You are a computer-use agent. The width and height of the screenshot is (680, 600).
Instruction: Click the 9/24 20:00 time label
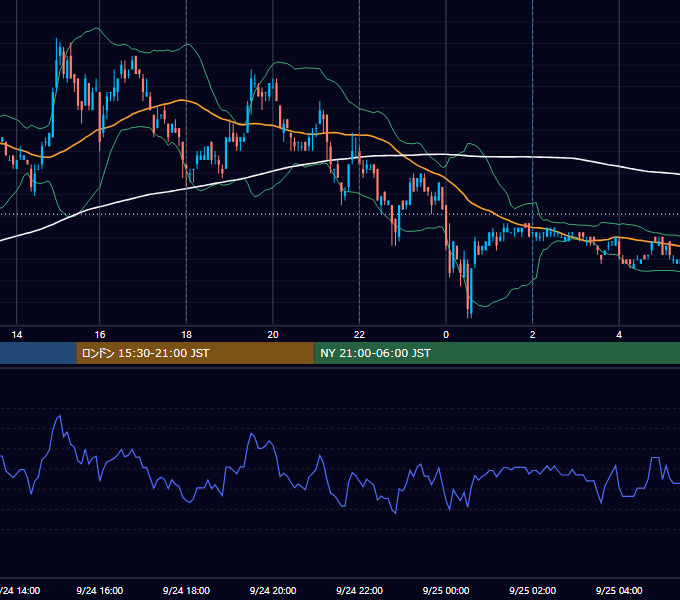pyautogui.click(x=273, y=590)
